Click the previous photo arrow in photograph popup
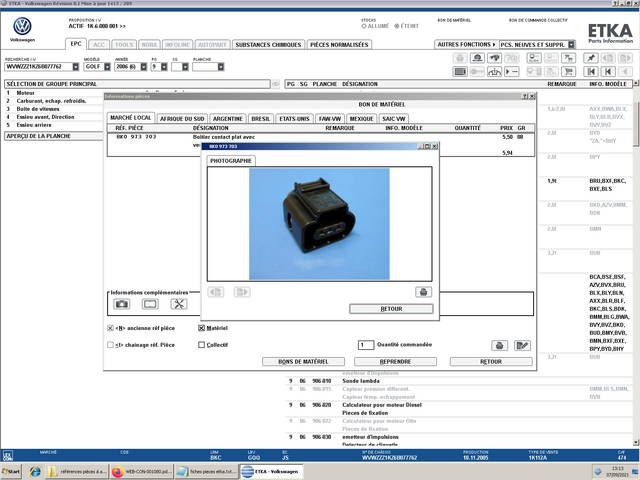Screen dimensions: 640x480 point(216,292)
